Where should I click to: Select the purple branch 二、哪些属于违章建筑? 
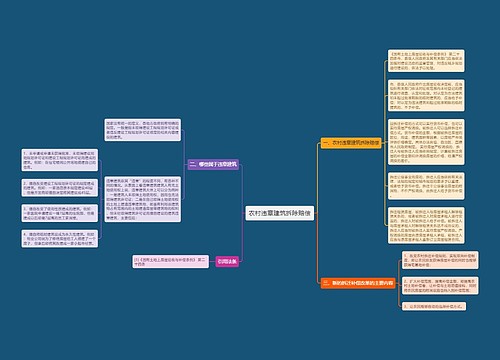pyautogui.click(x=213, y=164)
